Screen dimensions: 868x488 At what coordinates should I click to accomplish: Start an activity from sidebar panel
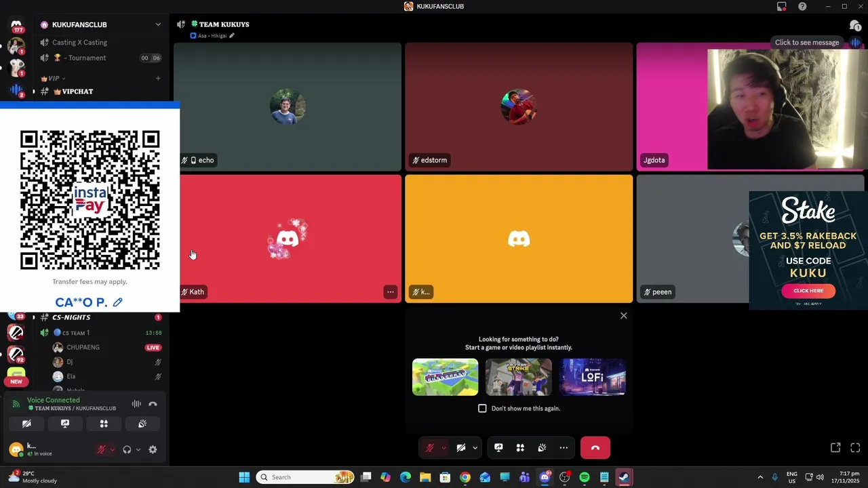click(104, 424)
